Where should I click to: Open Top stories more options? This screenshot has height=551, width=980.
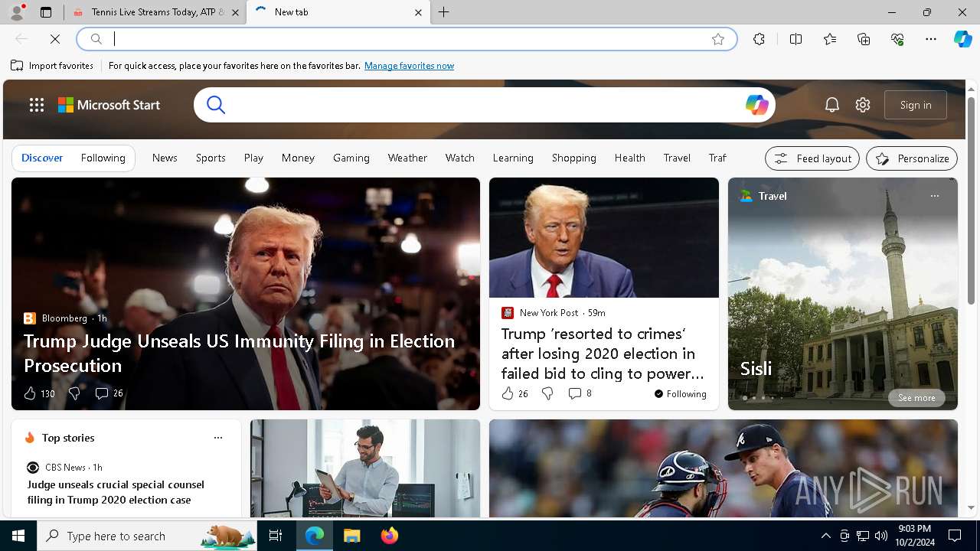coord(218,438)
